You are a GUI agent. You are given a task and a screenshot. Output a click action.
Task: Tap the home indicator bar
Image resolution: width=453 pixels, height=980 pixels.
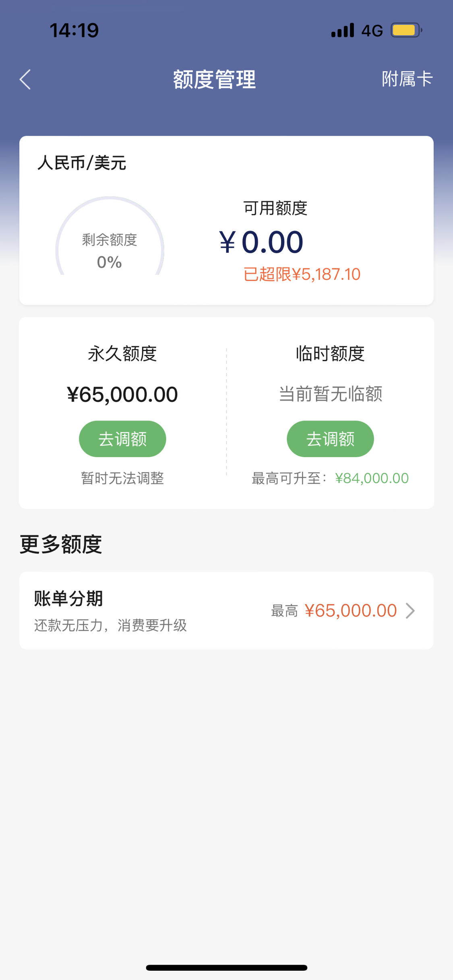(x=227, y=968)
